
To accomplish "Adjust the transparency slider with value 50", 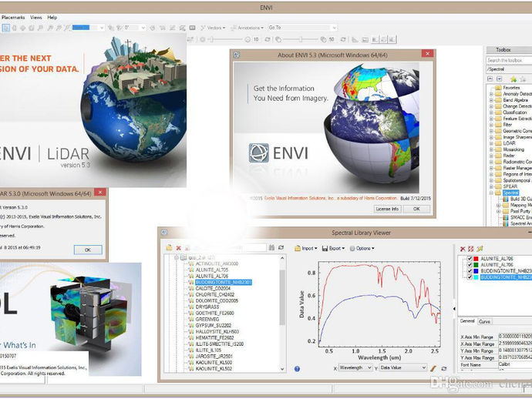I will (300, 39).
